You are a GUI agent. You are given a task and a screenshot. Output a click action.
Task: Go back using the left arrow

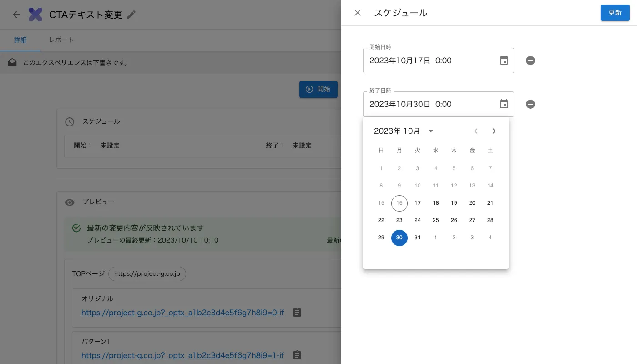pyautogui.click(x=16, y=15)
